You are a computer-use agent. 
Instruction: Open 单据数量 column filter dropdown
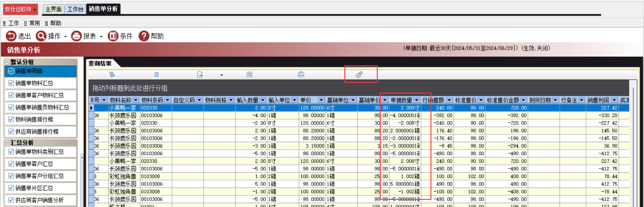coord(417,100)
